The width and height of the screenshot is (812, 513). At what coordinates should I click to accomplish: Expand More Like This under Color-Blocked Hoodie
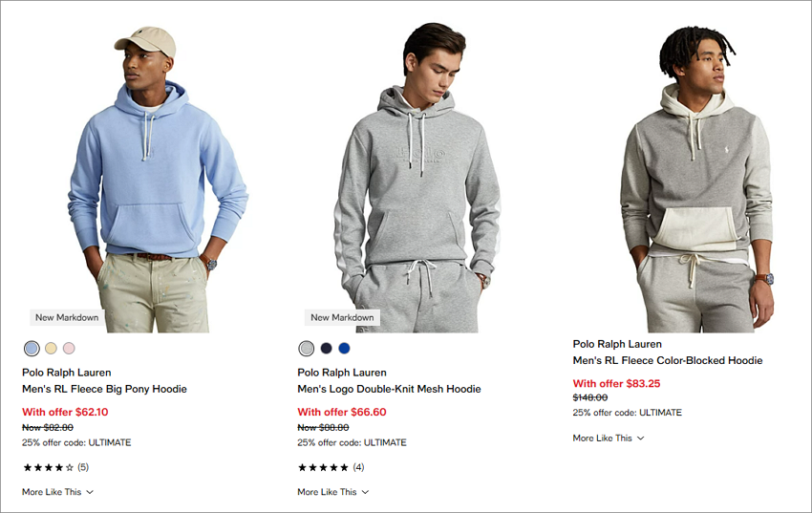tap(609, 438)
